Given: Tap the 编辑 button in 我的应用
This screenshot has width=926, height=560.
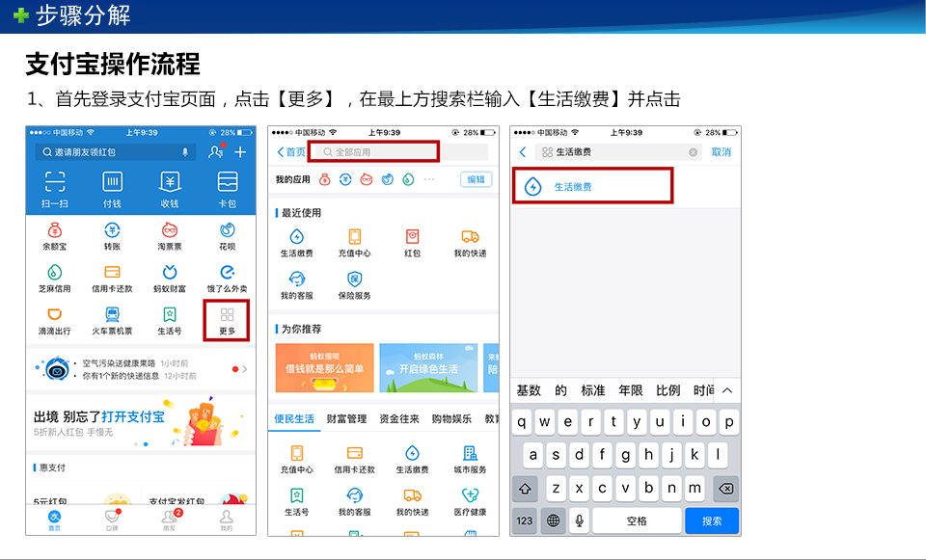Looking at the screenshot, I should click(x=476, y=179).
